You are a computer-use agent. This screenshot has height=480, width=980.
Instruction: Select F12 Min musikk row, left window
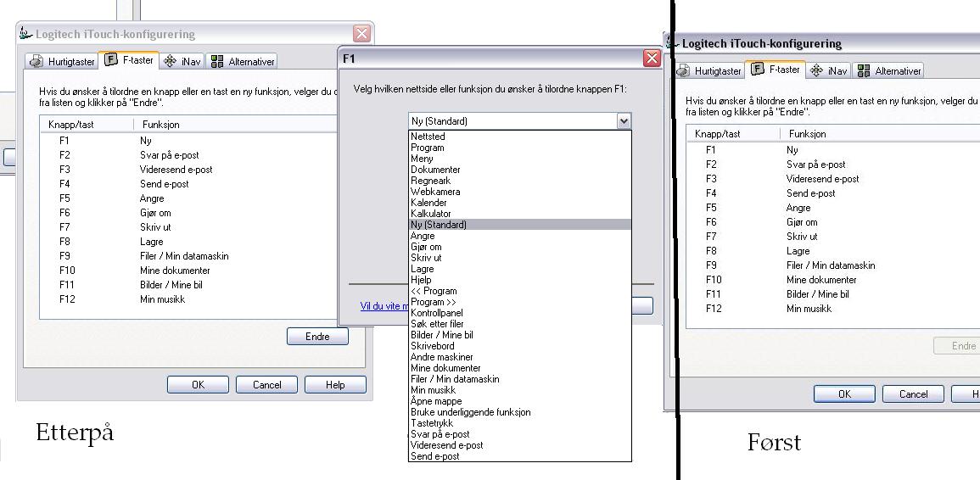pyautogui.click(x=188, y=299)
